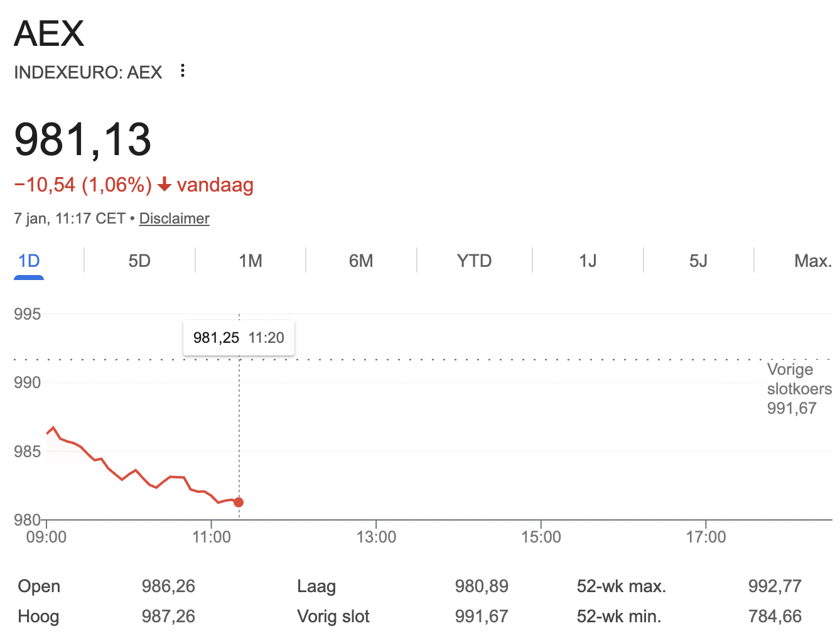The width and height of the screenshot is (840, 643).
Task: Select the 52-wk max. value 992,77
Action: coord(775,585)
